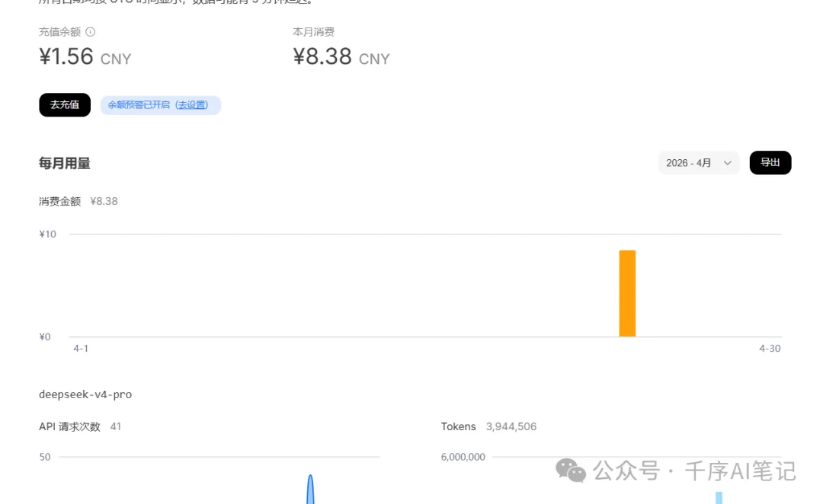Click the 4-1 axis date label

[x=81, y=349]
